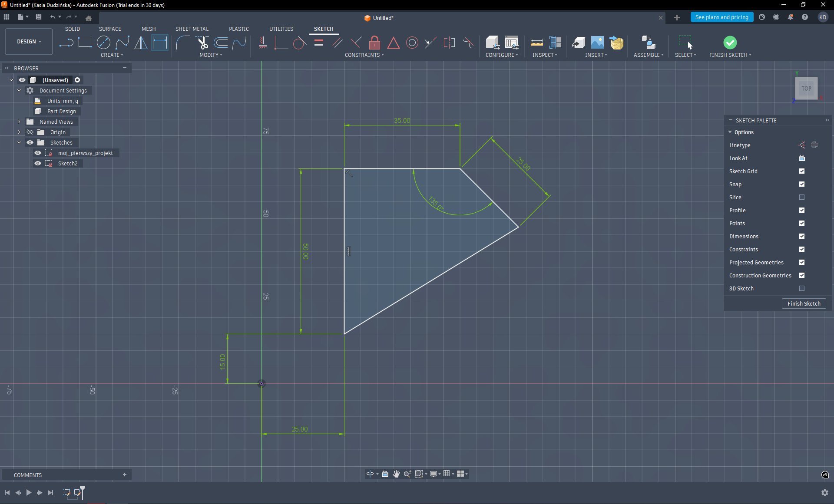
Task: Apply the Fix/Unfix lock constraint
Action: [x=374, y=43]
